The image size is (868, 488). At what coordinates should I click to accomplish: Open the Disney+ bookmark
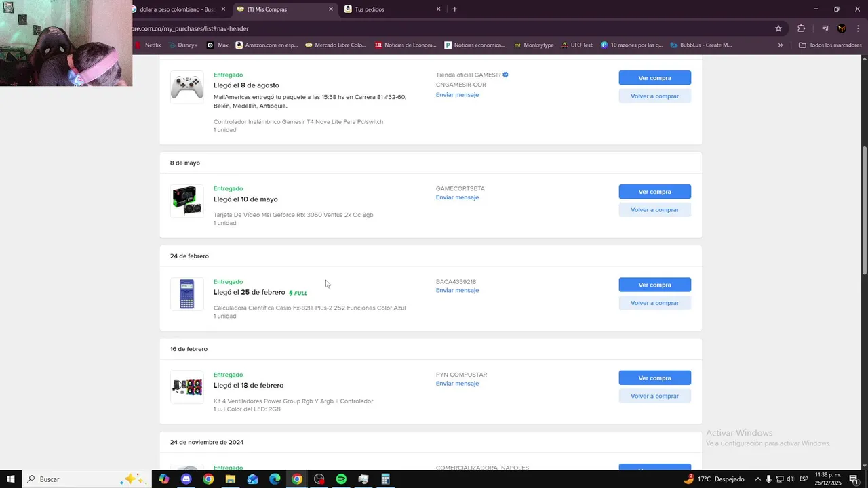coord(182,45)
